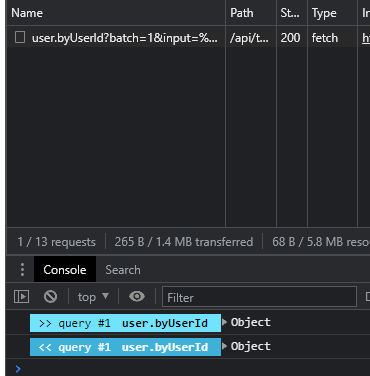Open the console drawer three-dot menu
This screenshot has width=370, height=376.
(22, 269)
